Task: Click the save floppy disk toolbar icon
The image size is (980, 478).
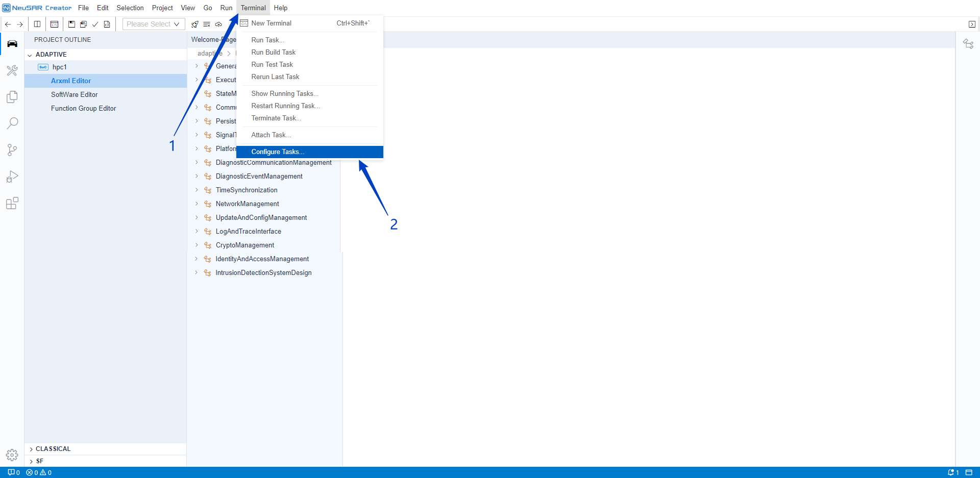Action: tap(71, 24)
